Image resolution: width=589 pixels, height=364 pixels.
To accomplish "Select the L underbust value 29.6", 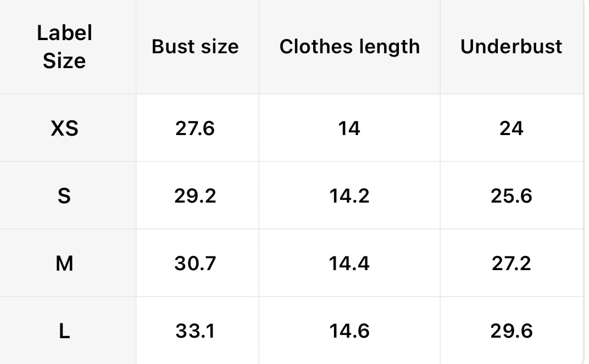I will coord(511,331).
